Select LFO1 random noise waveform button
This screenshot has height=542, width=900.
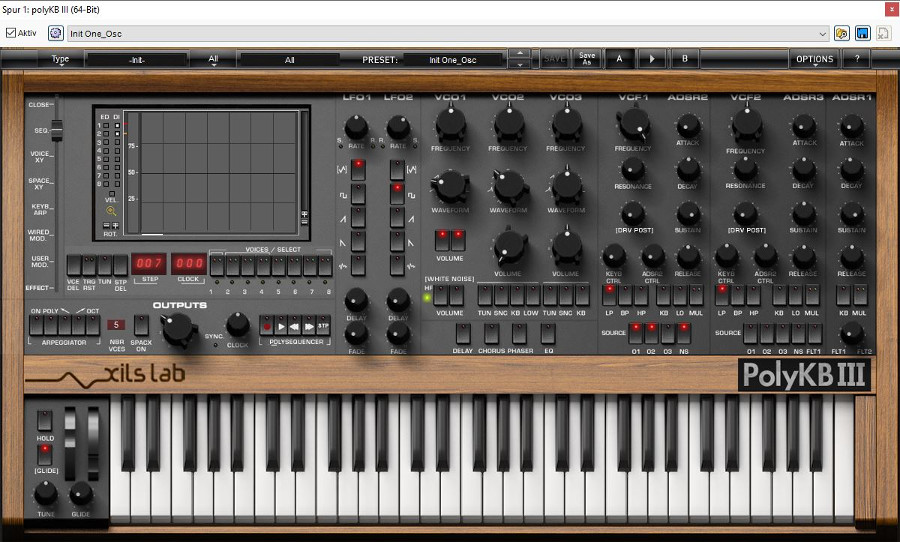pos(358,265)
